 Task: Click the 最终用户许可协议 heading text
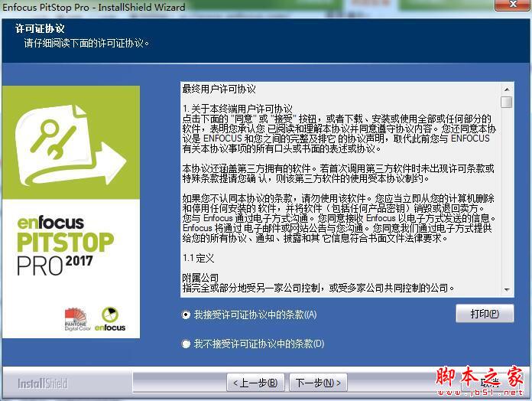[219, 90]
